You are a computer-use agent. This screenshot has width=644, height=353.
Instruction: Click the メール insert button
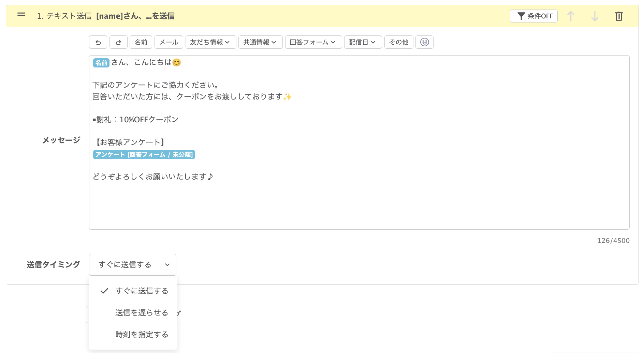pos(169,42)
